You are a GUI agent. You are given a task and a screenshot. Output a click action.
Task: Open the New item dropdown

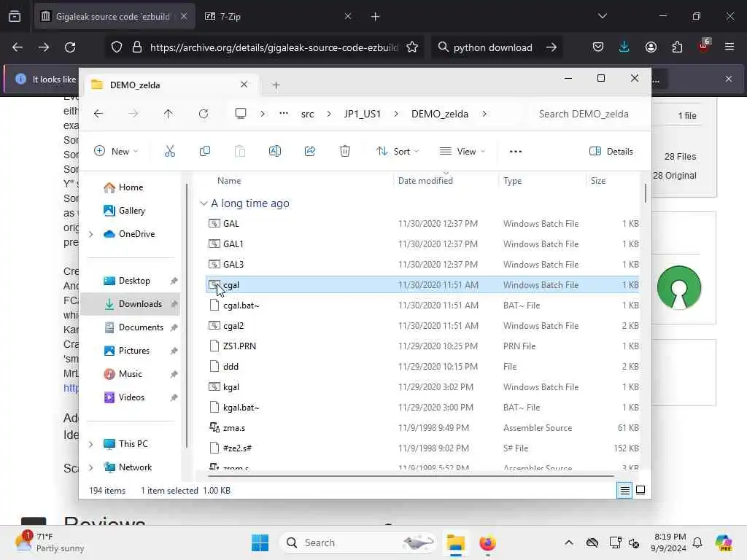(116, 152)
